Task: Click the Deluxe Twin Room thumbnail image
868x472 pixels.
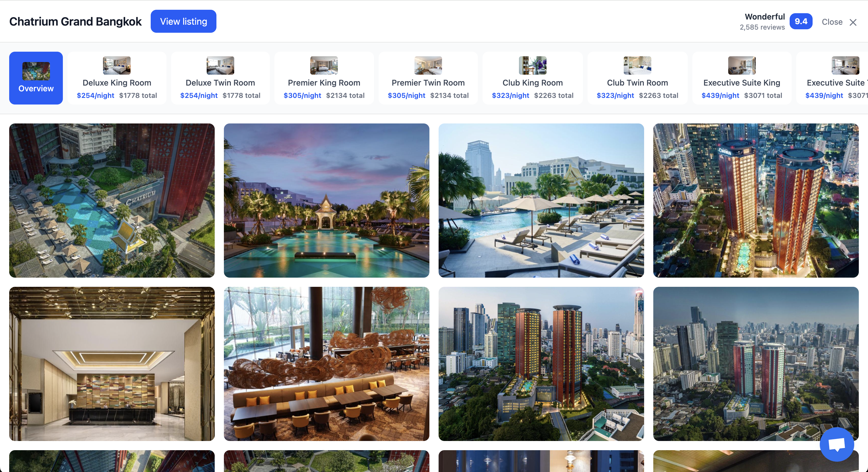Action: (x=220, y=65)
